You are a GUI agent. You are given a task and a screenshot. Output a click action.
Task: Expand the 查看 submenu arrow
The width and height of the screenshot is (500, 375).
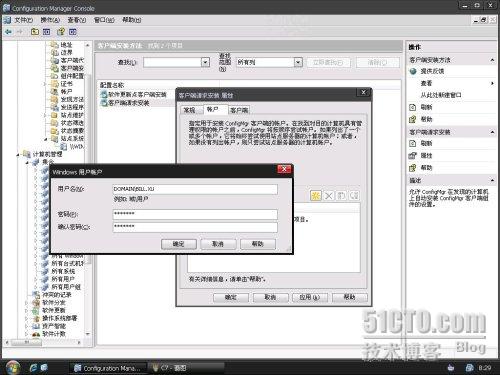(x=492, y=83)
